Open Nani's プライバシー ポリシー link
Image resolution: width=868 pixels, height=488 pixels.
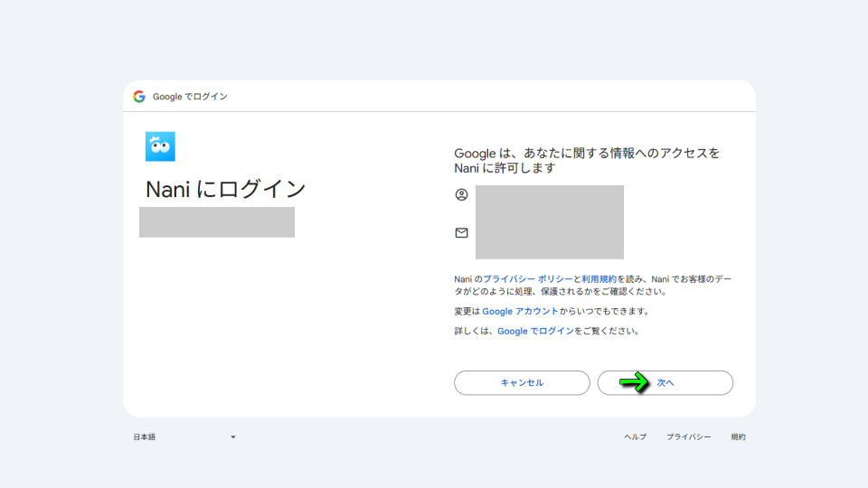(527, 280)
